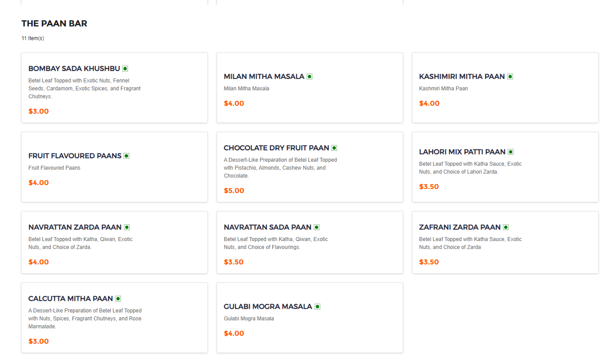607x364 pixels.
Task: Click vegetarian icon beside Bombay Sada Khushbu
Action: click(125, 69)
